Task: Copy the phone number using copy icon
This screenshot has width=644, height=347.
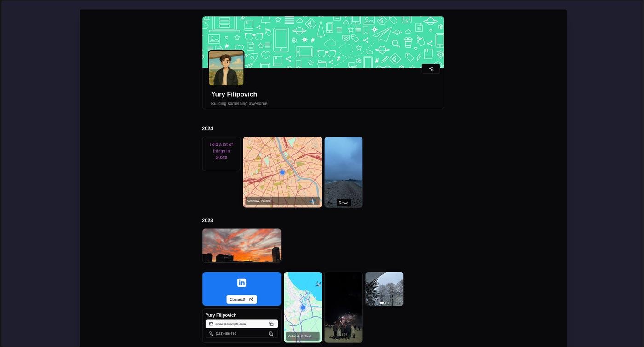Action: (271, 334)
